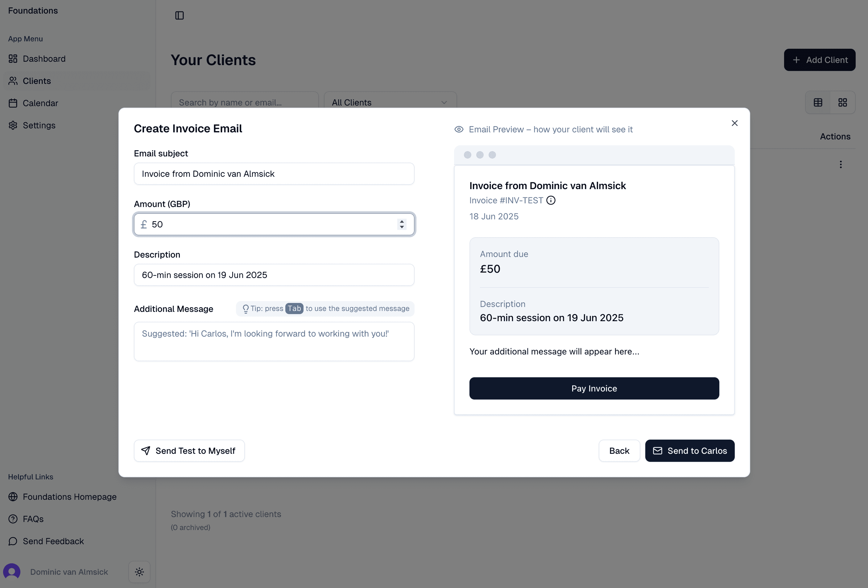This screenshot has height=588, width=868.
Task: Click the FAQs question mark icon
Action: (12, 519)
